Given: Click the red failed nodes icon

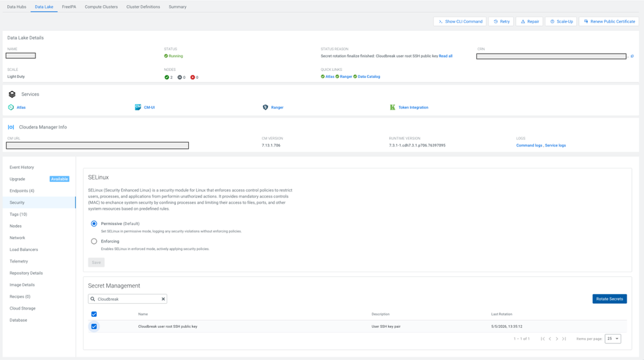Looking at the screenshot, I should coord(192,77).
